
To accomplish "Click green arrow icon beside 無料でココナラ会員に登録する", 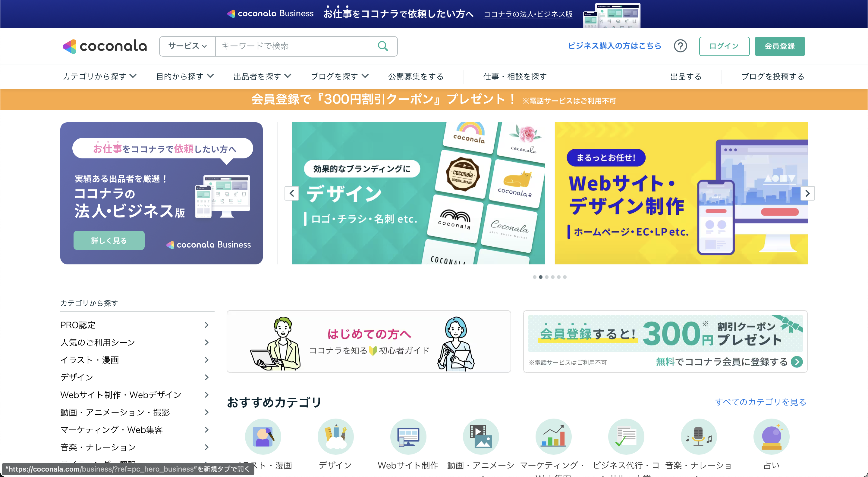I will pyautogui.click(x=797, y=362).
